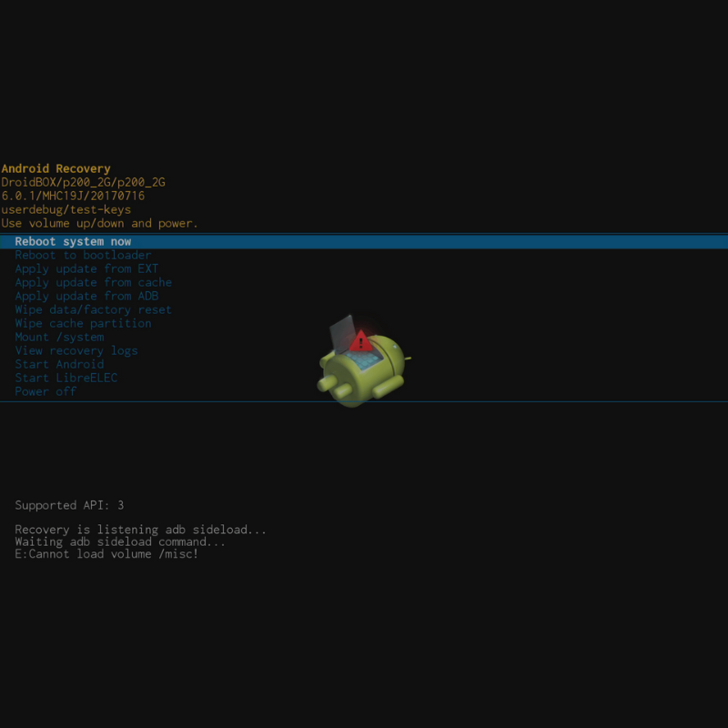This screenshot has height=728, width=728.
Task: Click Power off menu item
Action: 45,392
